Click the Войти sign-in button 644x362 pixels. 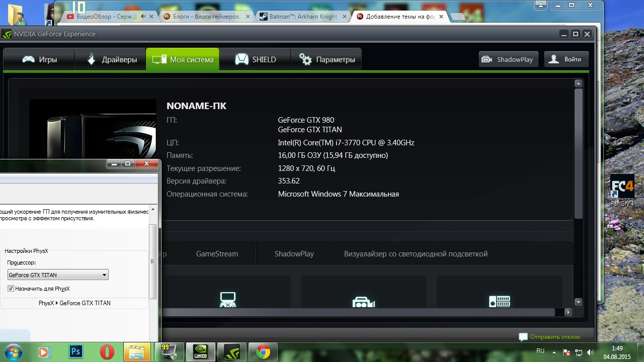(566, 59)
